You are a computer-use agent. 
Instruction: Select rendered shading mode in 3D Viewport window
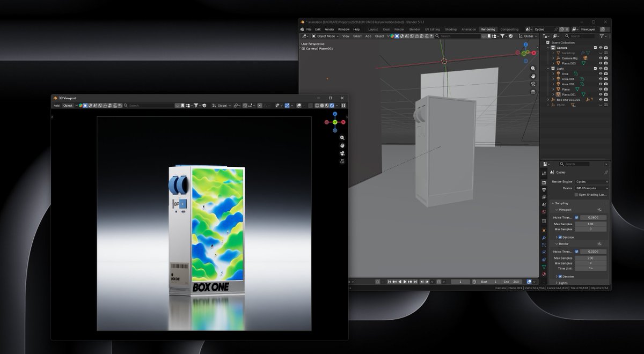point(332,106)
